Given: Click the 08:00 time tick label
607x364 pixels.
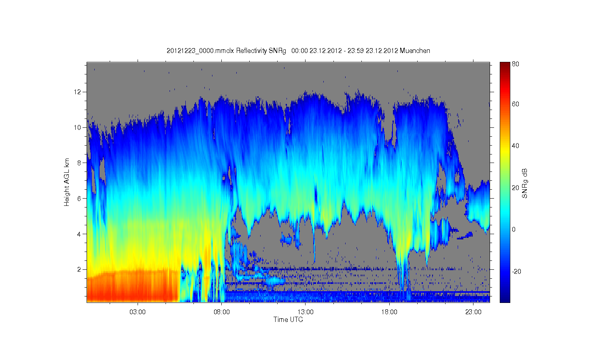Looking at the screenshot, I should [222, 312].
